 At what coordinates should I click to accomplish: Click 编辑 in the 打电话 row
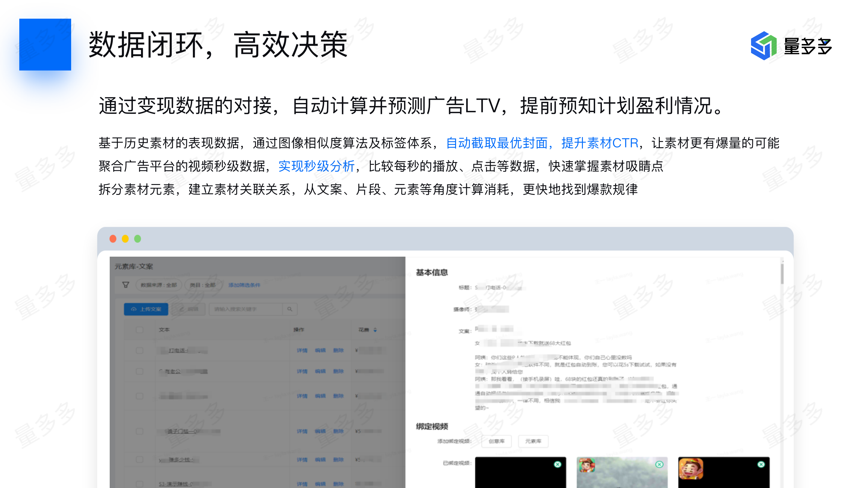[x=320, y=350]
